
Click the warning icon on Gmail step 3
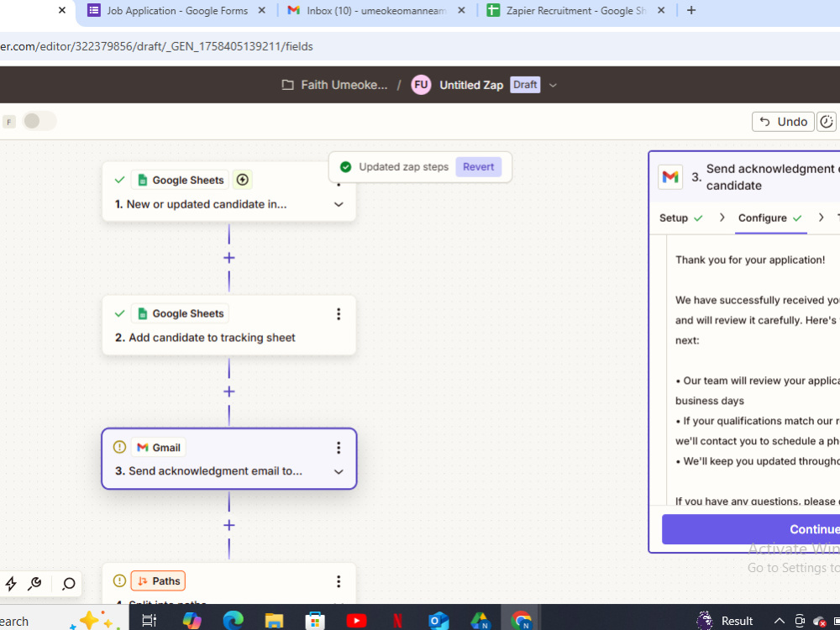pos(119,447)
